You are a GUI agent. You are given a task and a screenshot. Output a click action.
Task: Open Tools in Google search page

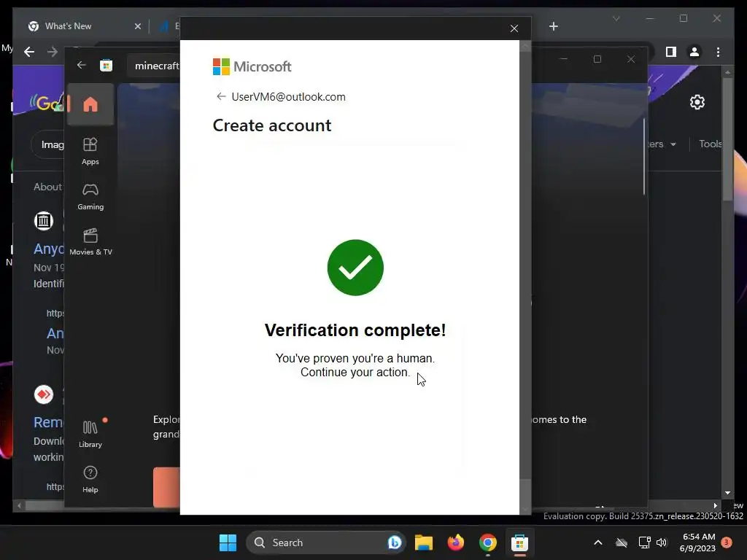click(x=710, y=144)
